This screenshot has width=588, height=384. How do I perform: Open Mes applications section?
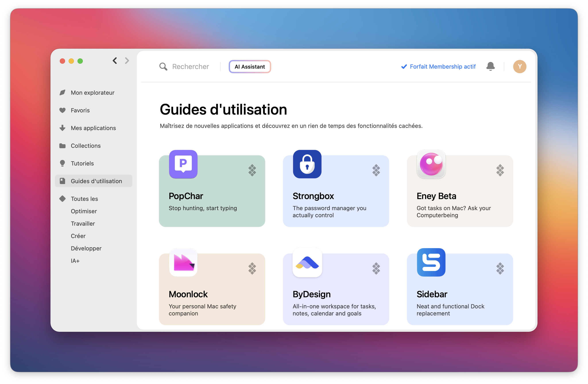click(94, 128)
